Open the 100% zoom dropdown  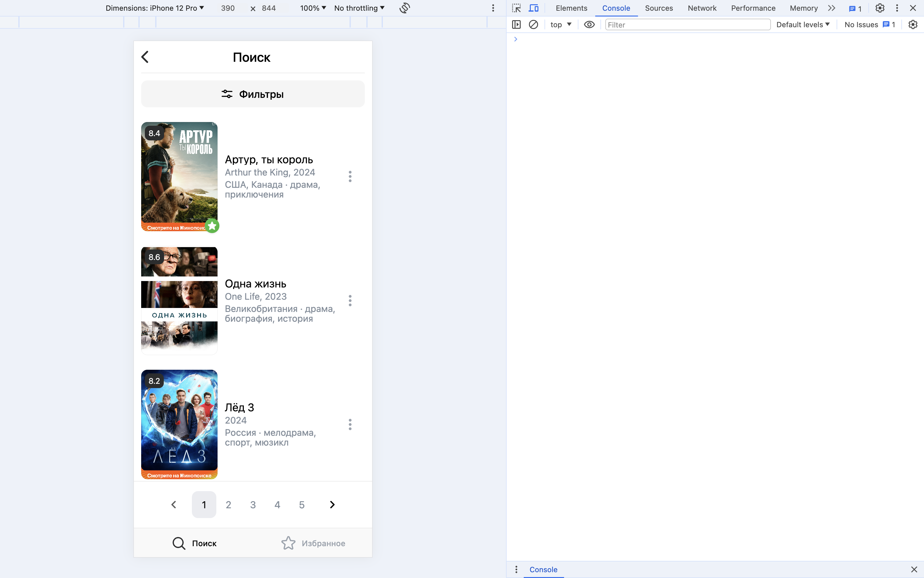pyautogui.click(x=313, y=8)
